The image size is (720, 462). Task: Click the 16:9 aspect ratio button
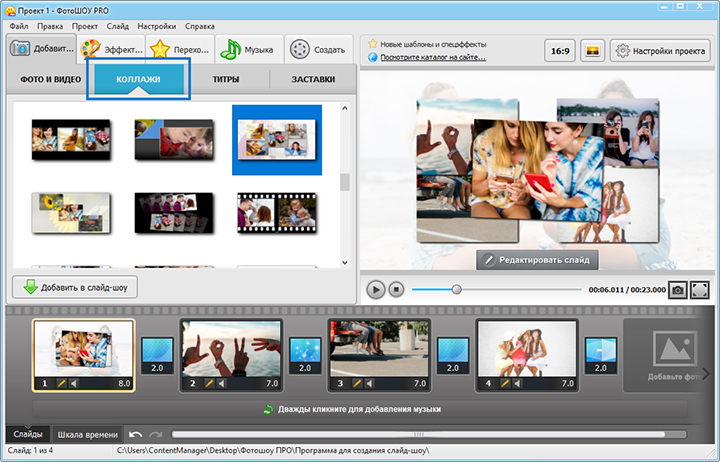tap(559, 50)
